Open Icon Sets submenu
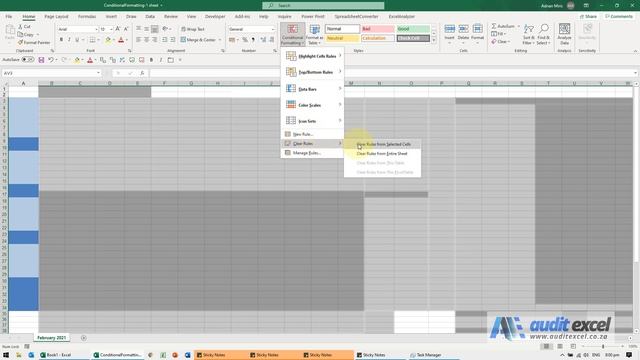This screenshot has width=640, height=360. [x=313, y=121]
